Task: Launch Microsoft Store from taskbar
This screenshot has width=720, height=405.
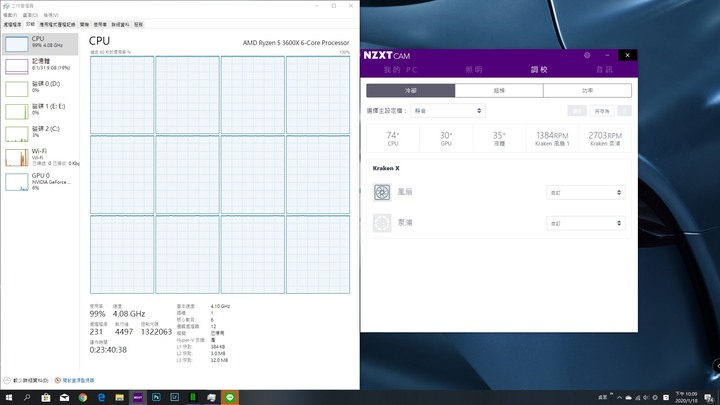Action: coord(46,398)
